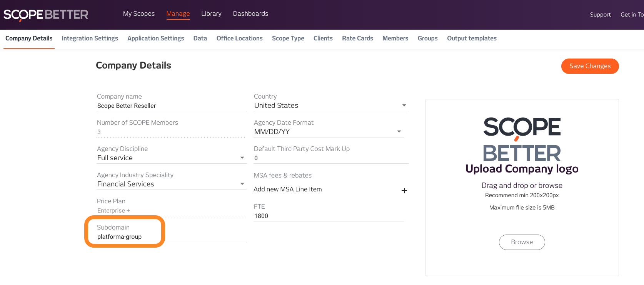Open My Scopes in top navigation
644x285 pixels.
pos(139,13)
